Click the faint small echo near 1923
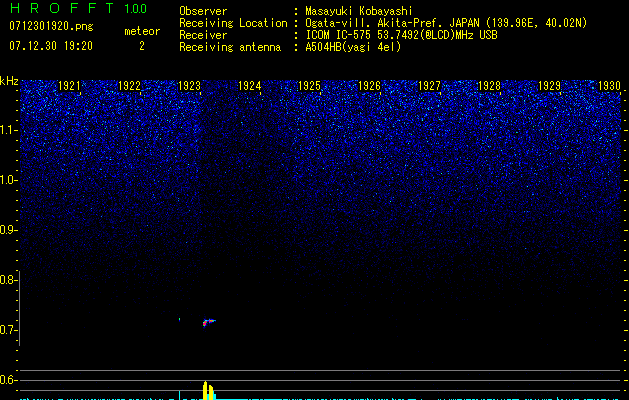Viewport: 629px width, 400px height. click(179, 319)
